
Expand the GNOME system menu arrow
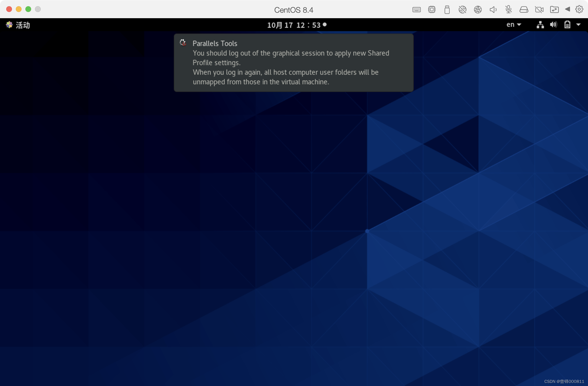pyautogui.click(x=578, y=25)
